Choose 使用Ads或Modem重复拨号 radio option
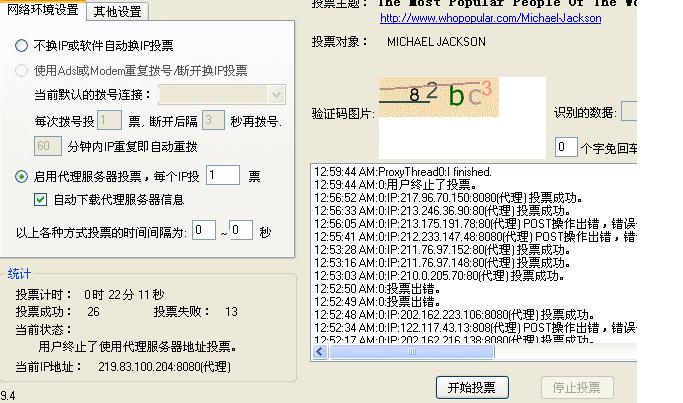 tap(22, 71)
